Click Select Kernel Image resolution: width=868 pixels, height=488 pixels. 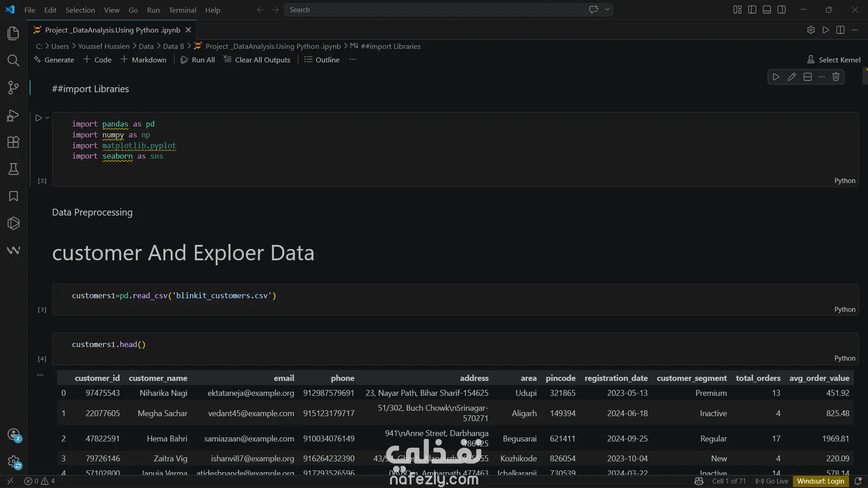tap(834, 60)
